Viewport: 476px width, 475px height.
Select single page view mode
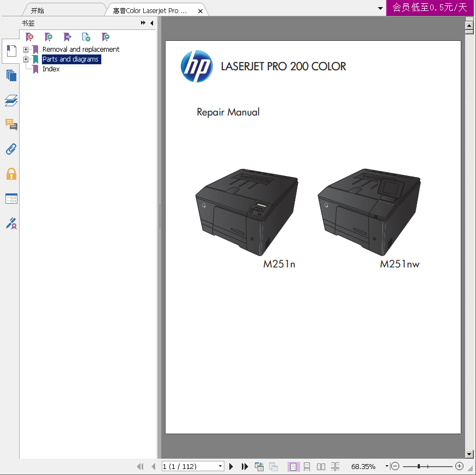coord(293,466)
